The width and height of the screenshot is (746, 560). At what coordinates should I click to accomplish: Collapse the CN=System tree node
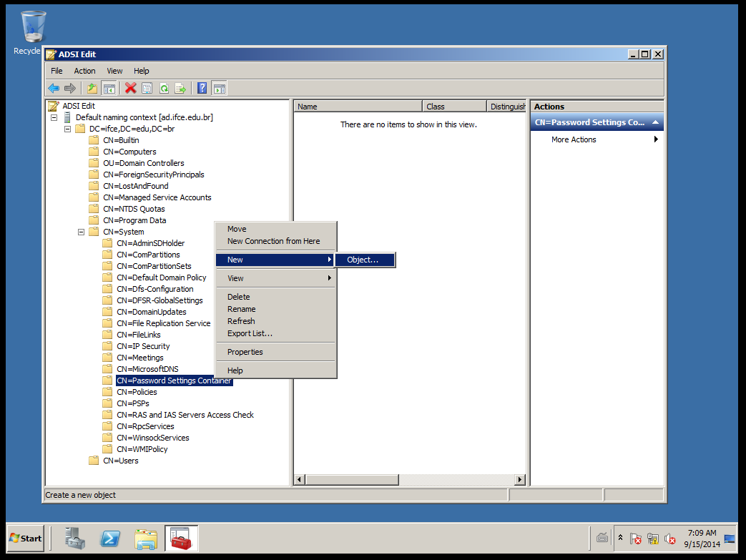point(82,232)
